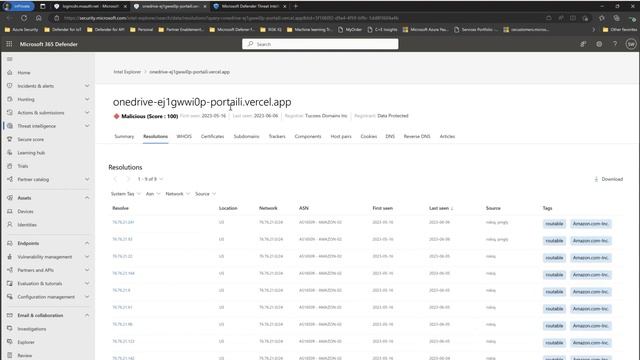
Task: Switch to the Summary tab
Action: (124, 136)
